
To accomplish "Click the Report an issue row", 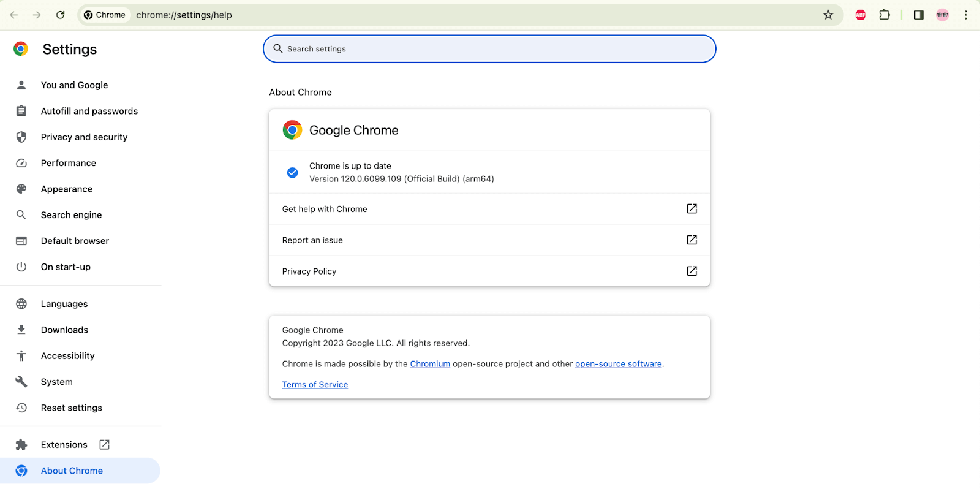I will click(x=489, y=240).
